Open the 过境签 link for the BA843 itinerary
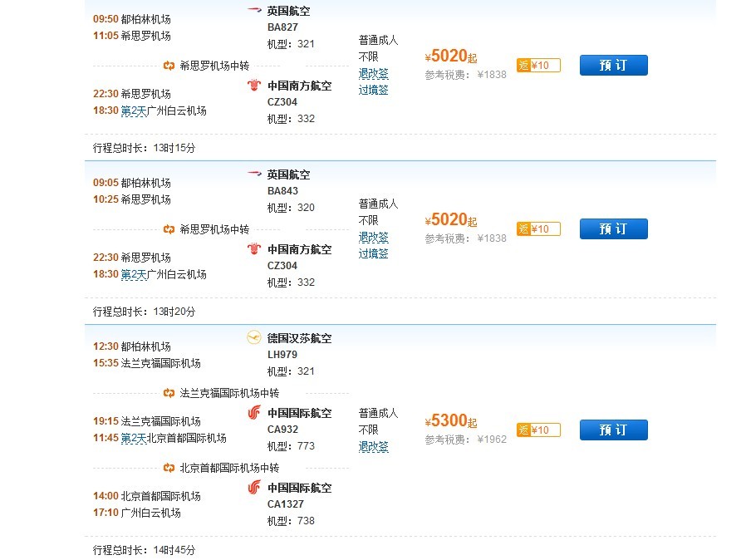 pos(373,253)
